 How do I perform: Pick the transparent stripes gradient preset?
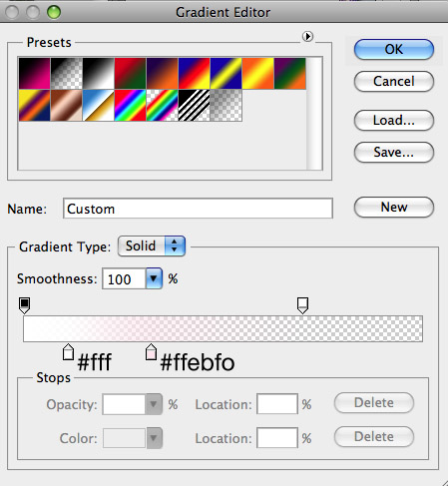[195, 105]
